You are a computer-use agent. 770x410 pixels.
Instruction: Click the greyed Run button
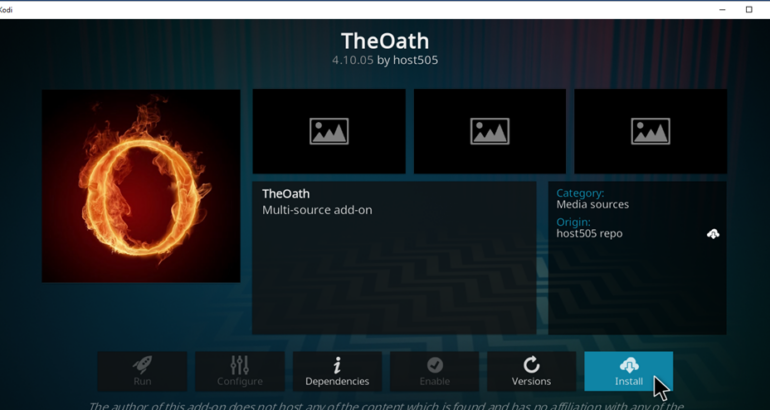(142, 371)
